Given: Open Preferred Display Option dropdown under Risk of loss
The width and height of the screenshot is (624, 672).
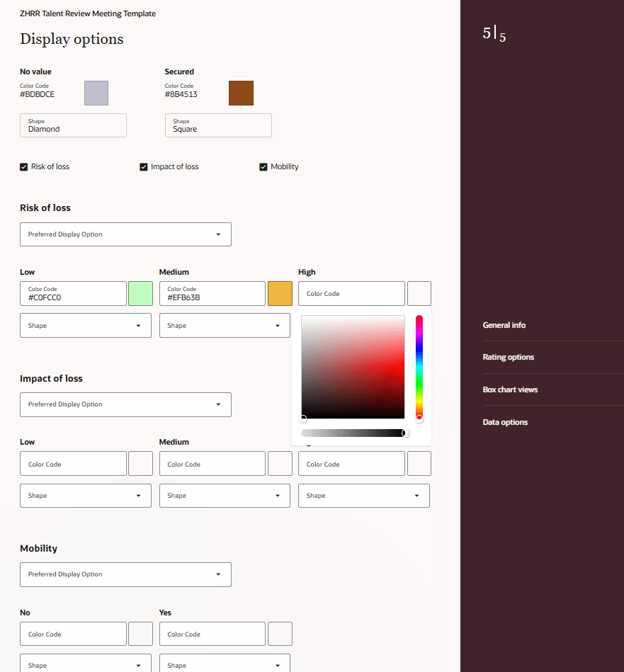Looking at the screenshot, I should tap(125, 234).
